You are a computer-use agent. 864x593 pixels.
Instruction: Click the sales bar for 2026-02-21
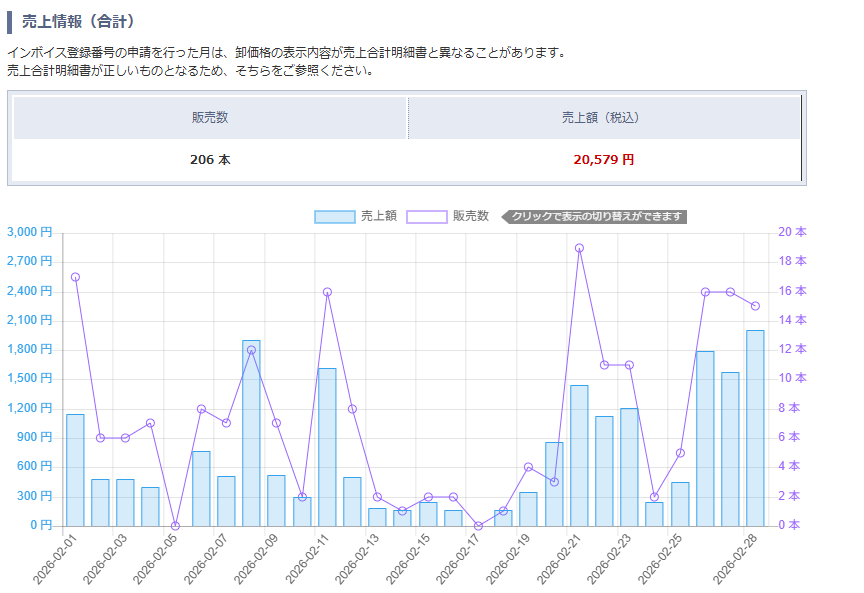coord(579,455)
